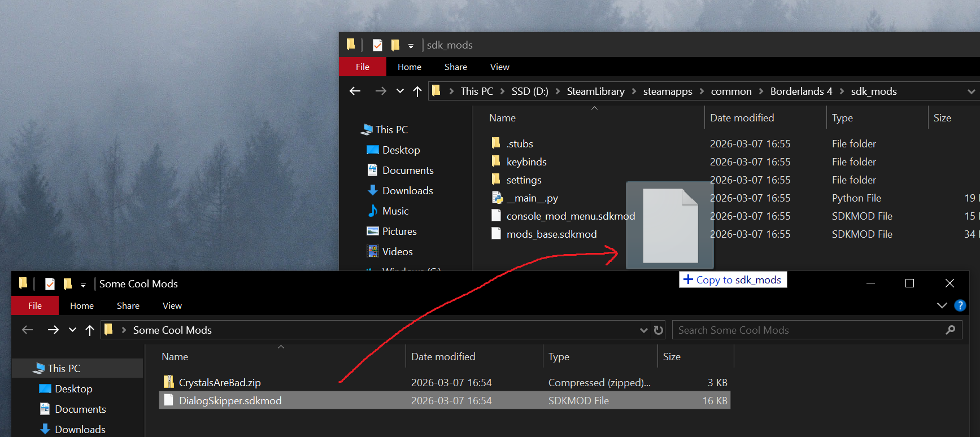980x437 pixels.
Task: Click the up arrow in sdk_mods window
Action: point(417,91)
